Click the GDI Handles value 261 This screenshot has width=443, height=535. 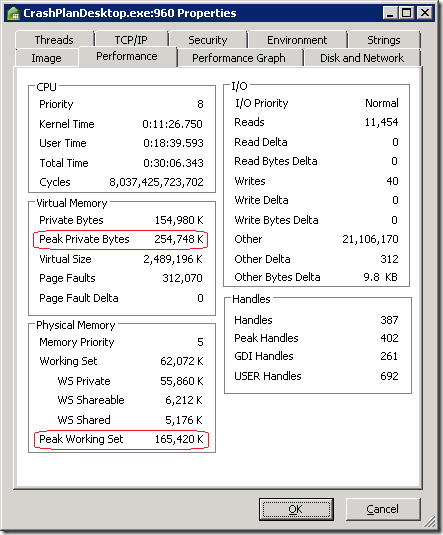(x=389, y=356)
